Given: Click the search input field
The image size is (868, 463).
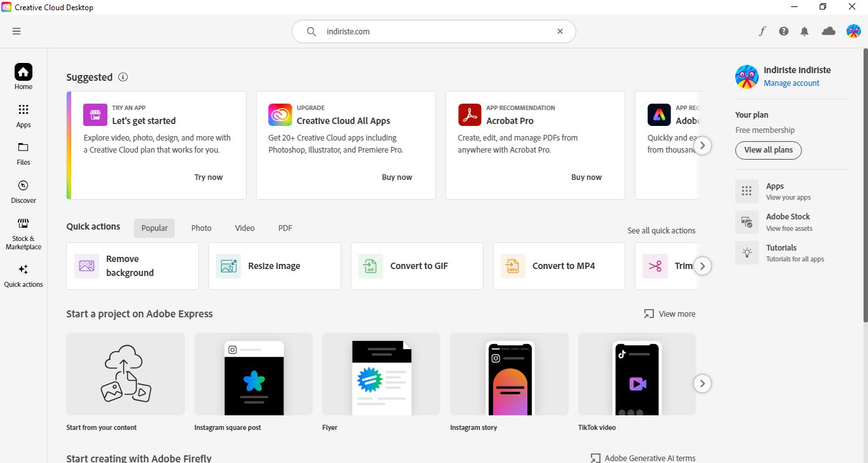Looking at the screenshot, I should tap(434, 31).
